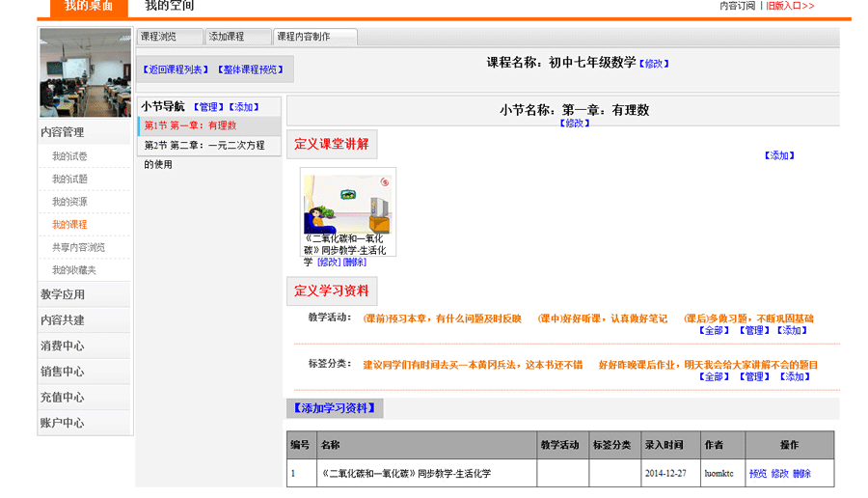
Task: Expand the 消费中心 sidebar section
Action: pos(63,346)
